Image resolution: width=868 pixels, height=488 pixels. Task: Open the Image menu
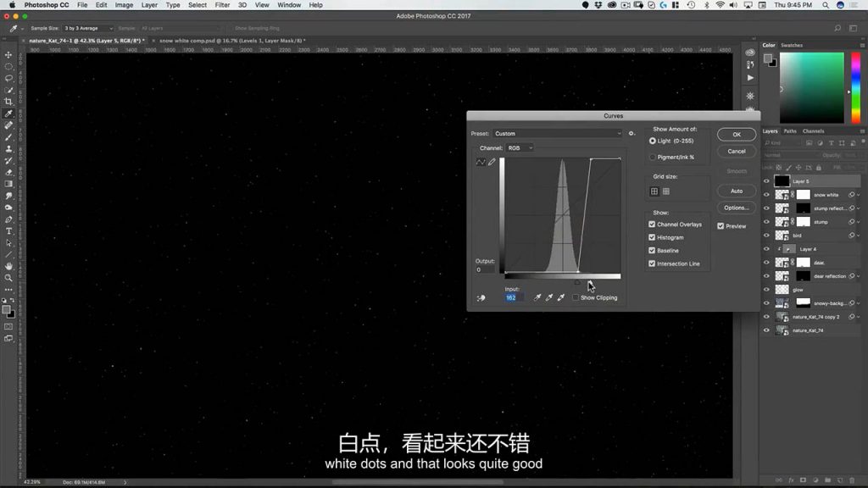(x=124, y=5)
